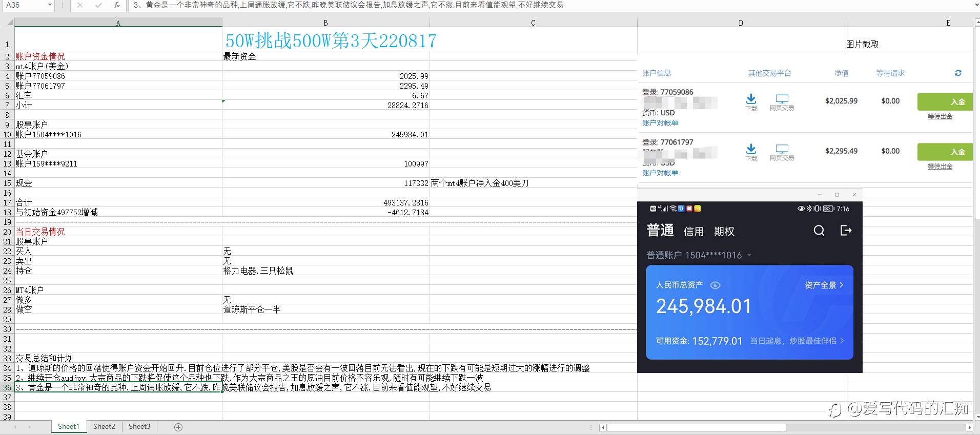Image resolution: width=980 pixels, height=435 pixels.
Task: Open the 信用 tab in phone app
Action: click(693, 232)
